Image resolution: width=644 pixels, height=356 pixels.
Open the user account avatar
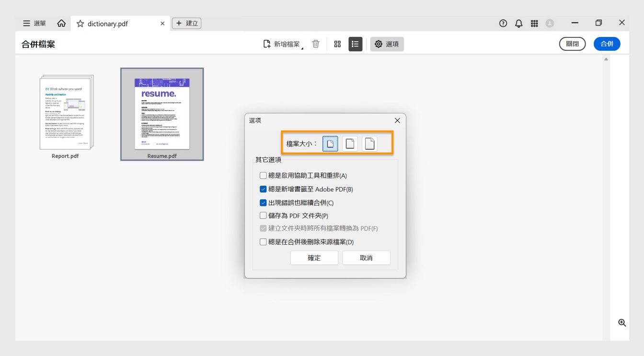point(550,23)
